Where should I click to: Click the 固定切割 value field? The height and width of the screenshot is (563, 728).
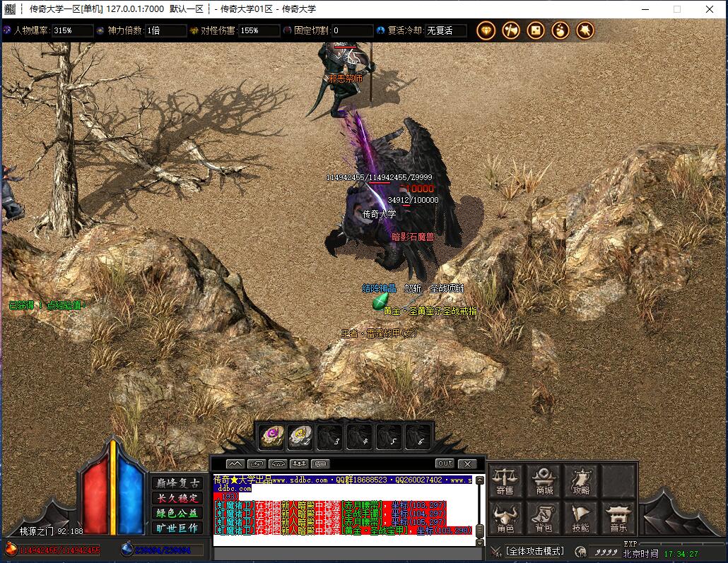coord(353,30)
